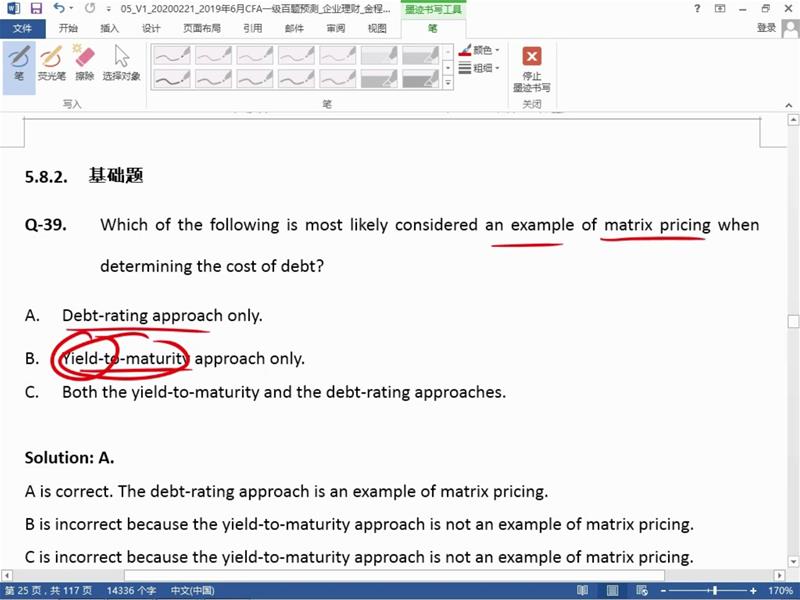Click the word count 14336 个字
The height and width of the screenshot is (600, 800).
(131, 591)
